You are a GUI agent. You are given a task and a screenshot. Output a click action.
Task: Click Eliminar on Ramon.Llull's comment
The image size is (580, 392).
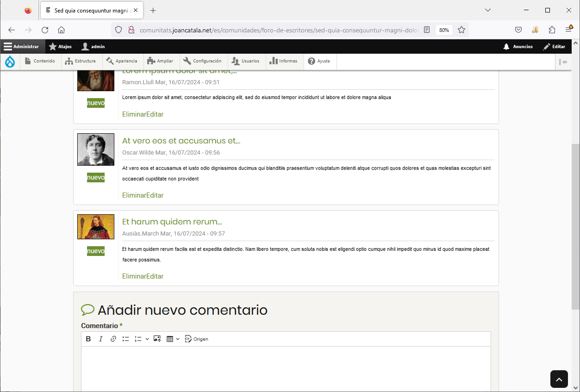coord(134,114)
